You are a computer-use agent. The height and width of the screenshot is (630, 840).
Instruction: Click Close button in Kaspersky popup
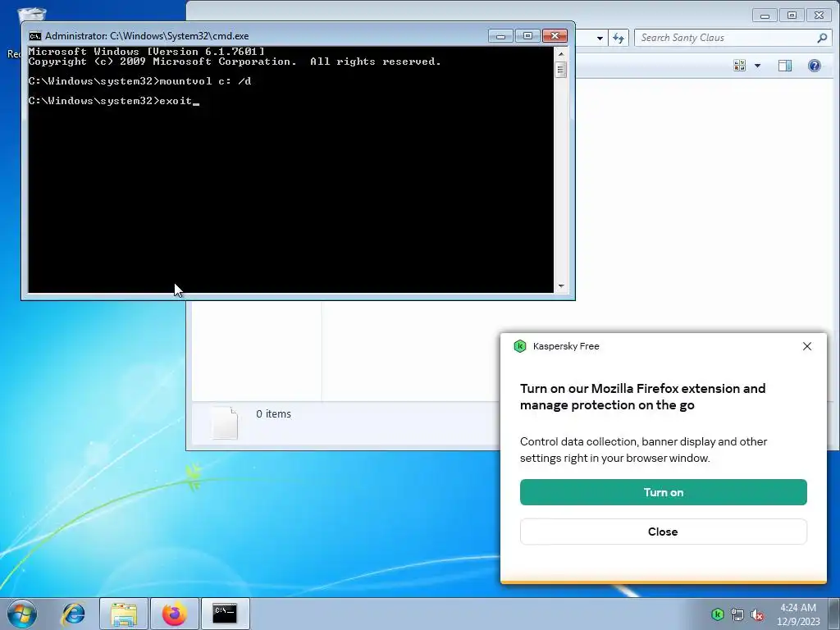[663, 532]
